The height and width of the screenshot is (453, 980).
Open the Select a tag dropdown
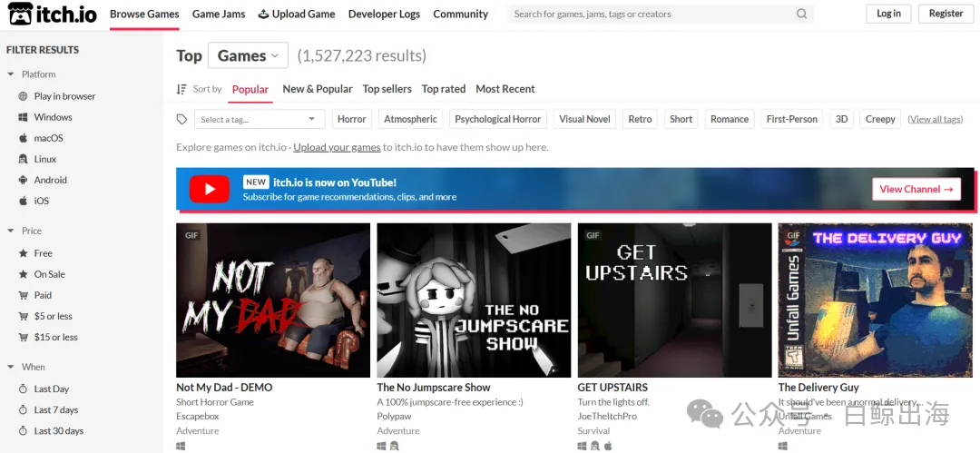click(260, 119)
